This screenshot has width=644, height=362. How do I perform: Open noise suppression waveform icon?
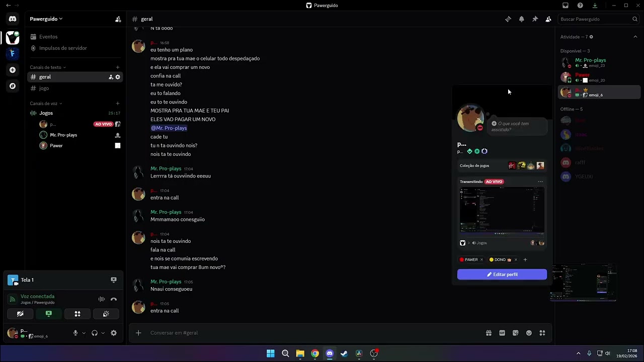102,299
